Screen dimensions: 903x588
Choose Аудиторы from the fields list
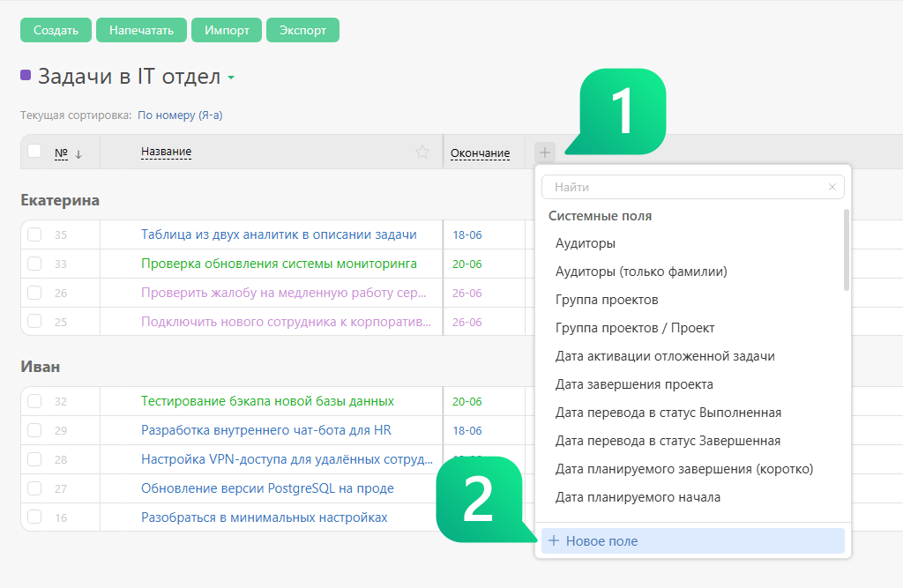coord(586,243)
